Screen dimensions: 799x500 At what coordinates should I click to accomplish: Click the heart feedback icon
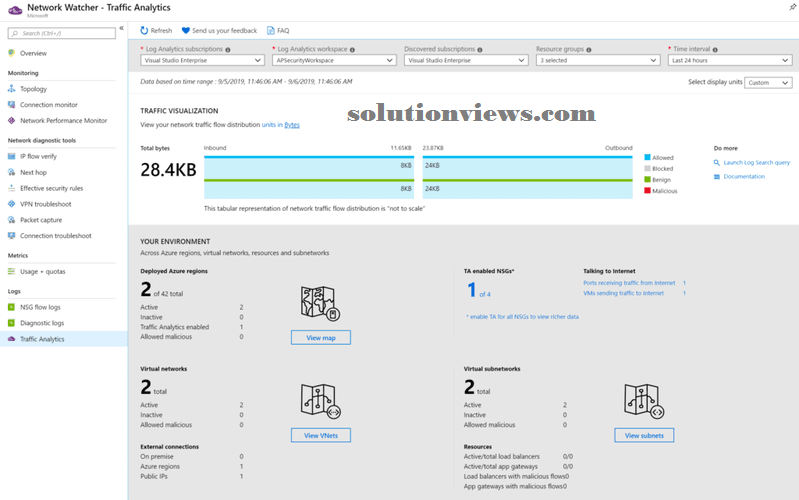[186, 31]
